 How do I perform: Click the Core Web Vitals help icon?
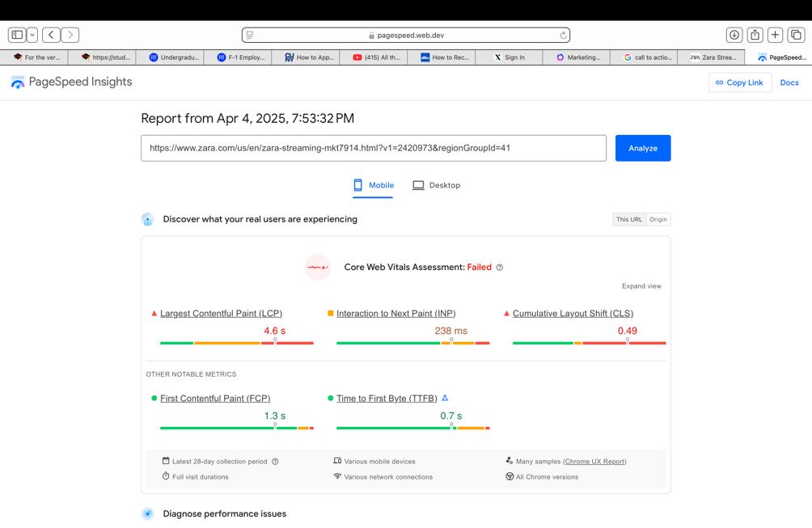[500, 268]
